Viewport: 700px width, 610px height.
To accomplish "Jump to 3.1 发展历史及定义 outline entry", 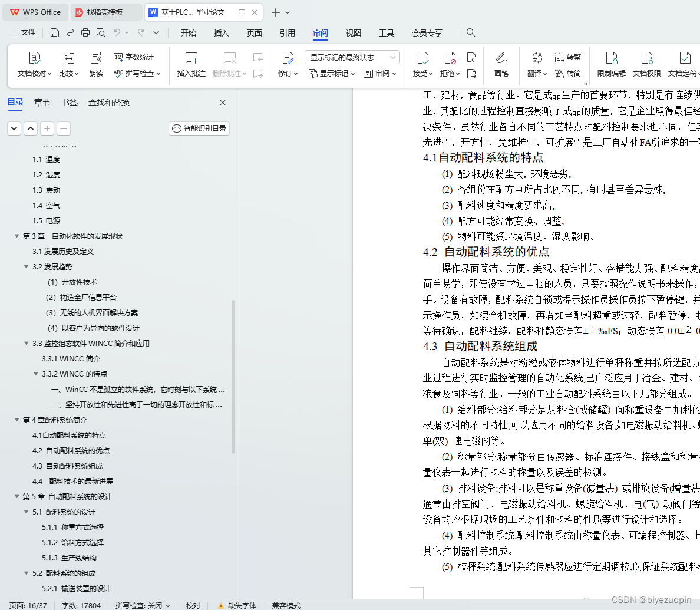I will pos(63,252).
